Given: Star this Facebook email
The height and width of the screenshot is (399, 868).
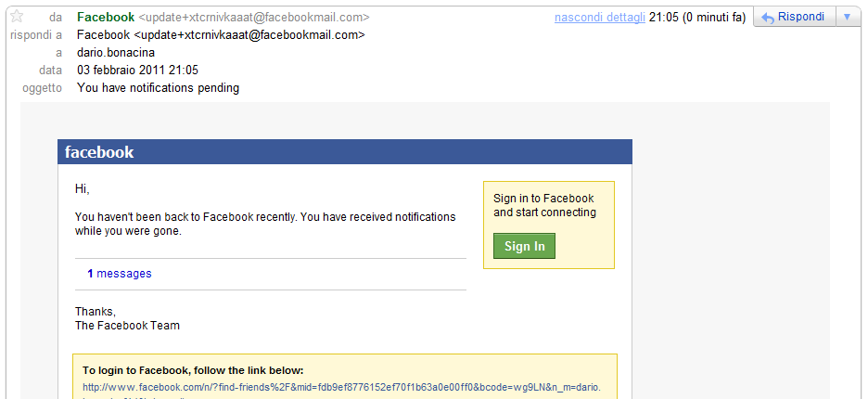Looking at the screenshot, I should (16, 17).
